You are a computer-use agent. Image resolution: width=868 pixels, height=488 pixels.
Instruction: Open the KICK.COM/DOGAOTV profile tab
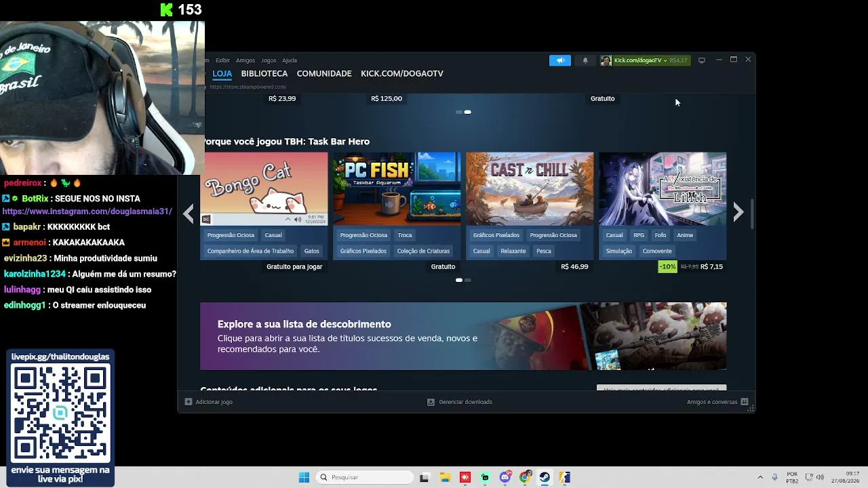tap(402, 73)
